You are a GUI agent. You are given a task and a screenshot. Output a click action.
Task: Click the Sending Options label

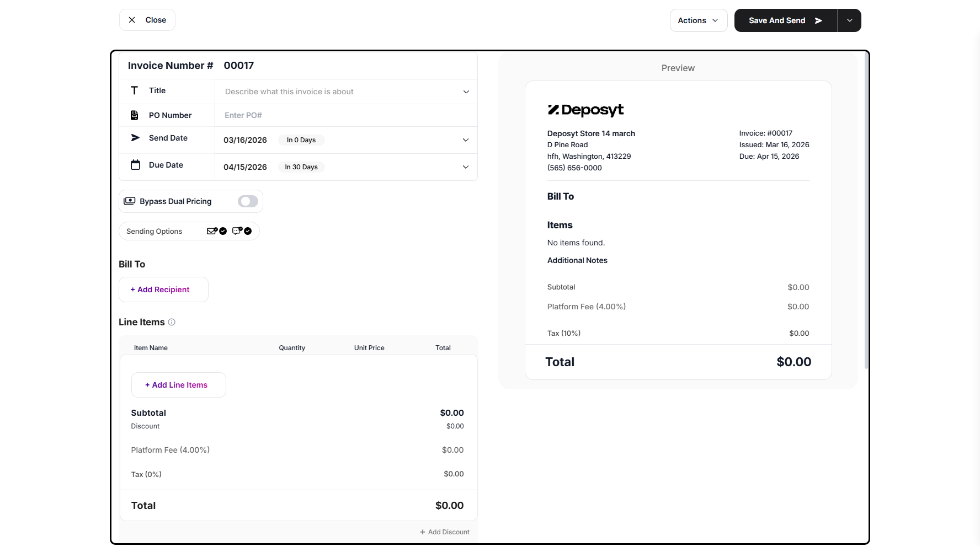tap(154, 232)
